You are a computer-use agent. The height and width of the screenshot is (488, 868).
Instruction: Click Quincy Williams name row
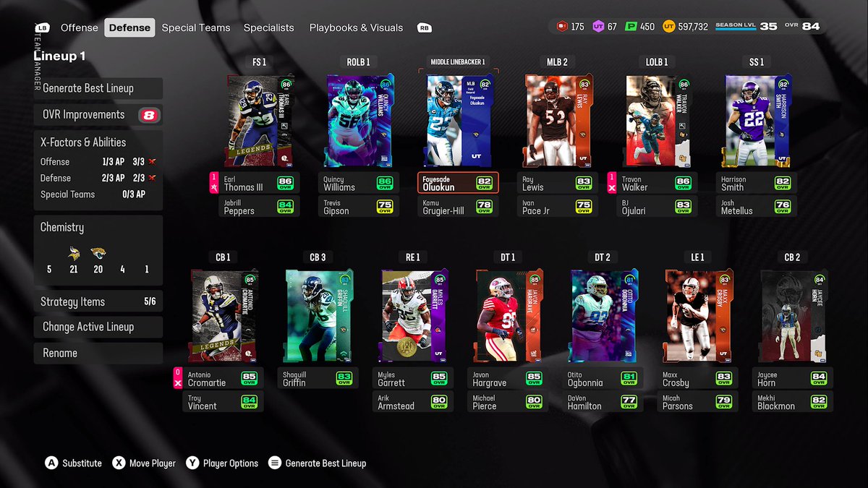click(359, 183)
